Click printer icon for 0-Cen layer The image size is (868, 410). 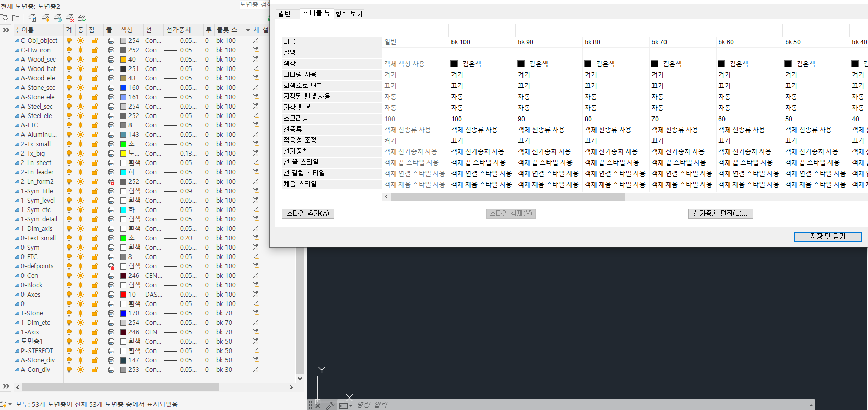pyautogui.click(x=111, y=276)
